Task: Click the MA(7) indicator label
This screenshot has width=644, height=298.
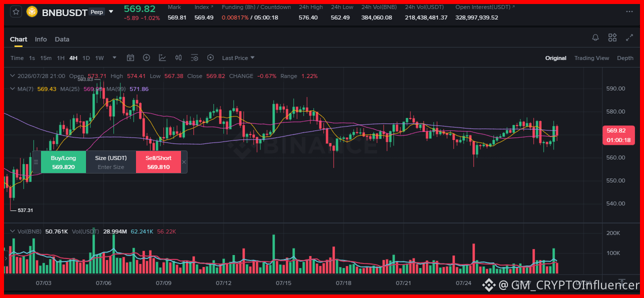Action: [x=25, y=89]
